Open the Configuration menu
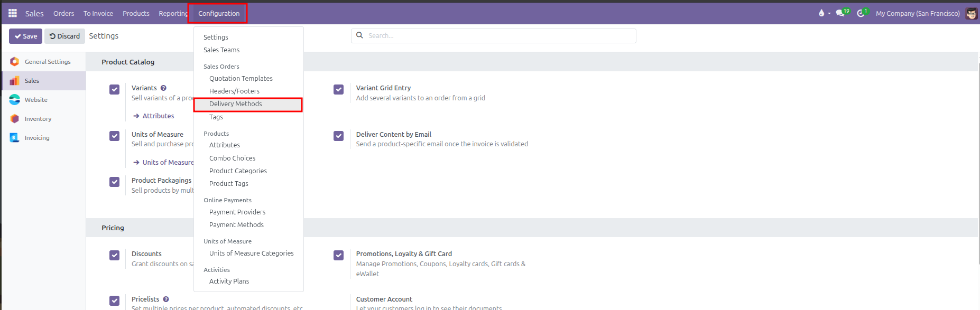The height and width of the screenshot is (310, 980). coord(219,13)
